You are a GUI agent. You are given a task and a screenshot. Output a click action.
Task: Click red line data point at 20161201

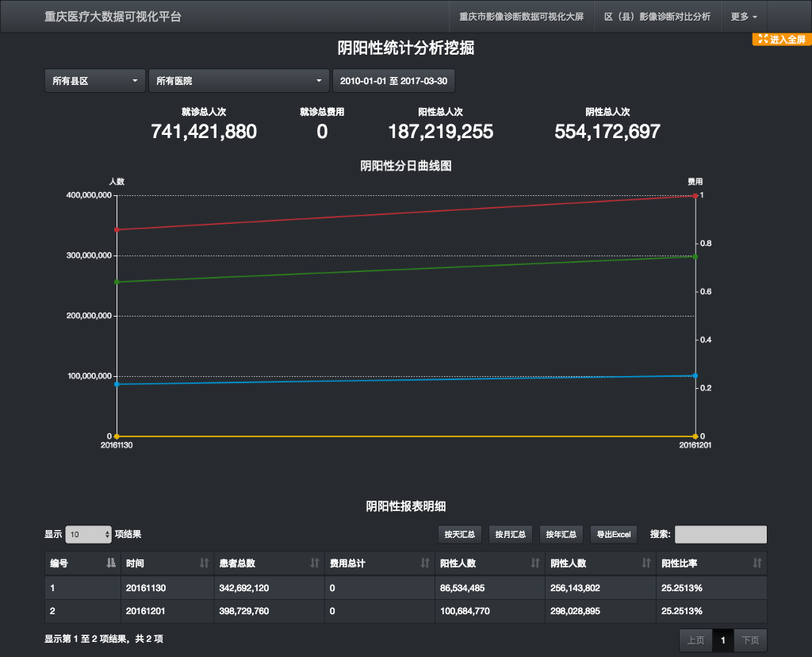click(695, 195)
